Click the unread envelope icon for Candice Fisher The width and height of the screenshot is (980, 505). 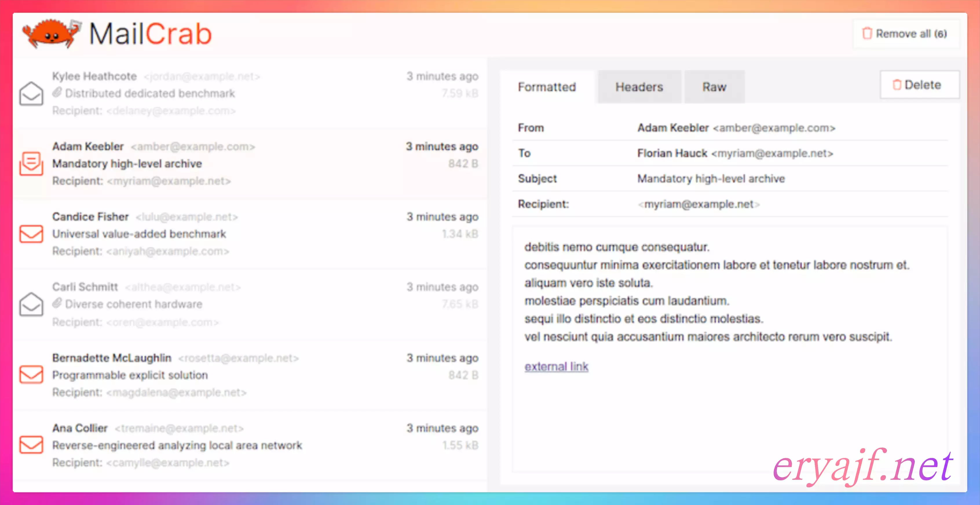coord(31,234)
